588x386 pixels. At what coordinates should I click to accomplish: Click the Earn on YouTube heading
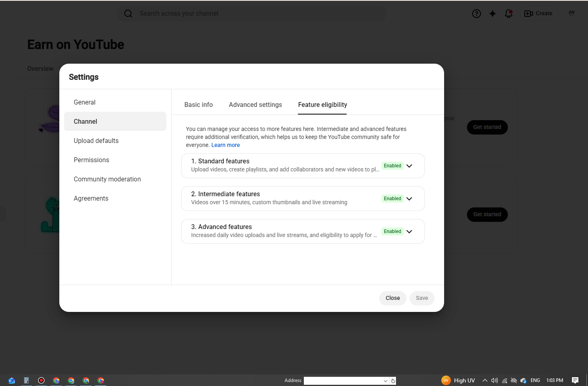tap(76, 44)
